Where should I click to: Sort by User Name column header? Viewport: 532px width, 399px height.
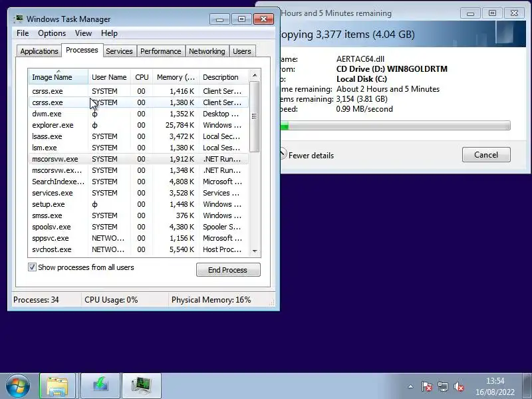[x=109, y=77]
